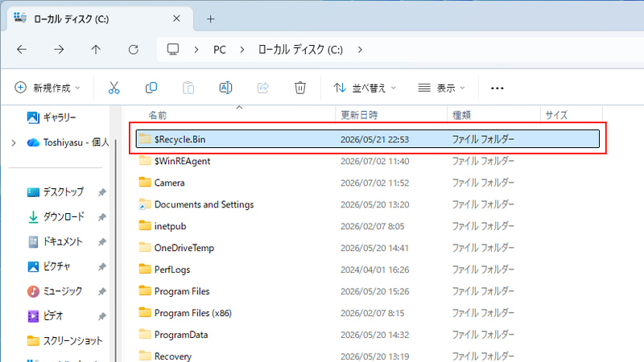Click the date 2024/04/01 16:26
This screenshot has width=644, height=362.
(x=374, y=270)
